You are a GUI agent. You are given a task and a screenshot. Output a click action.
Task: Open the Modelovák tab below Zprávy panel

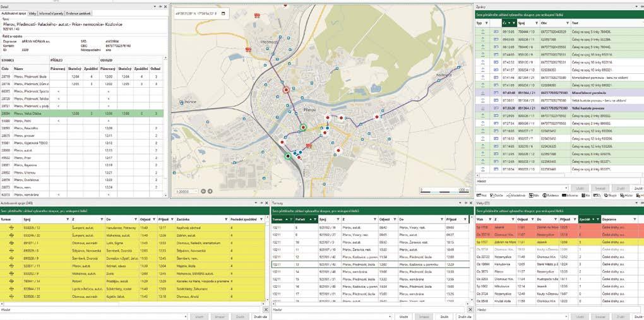(x=516, y=196)
